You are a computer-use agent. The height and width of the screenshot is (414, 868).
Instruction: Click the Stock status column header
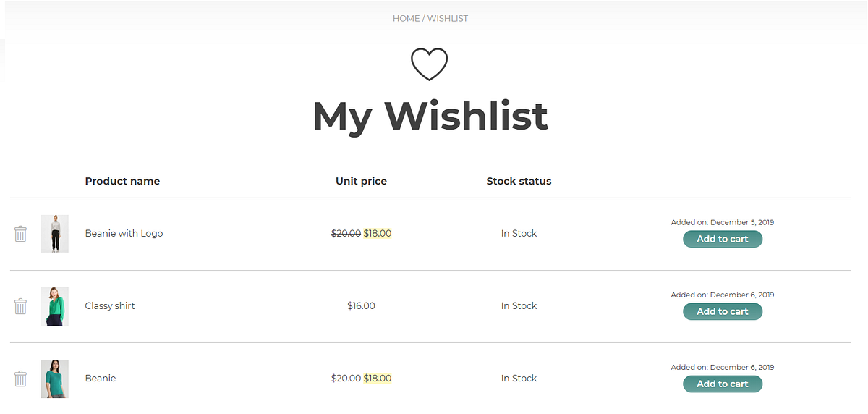519,181
